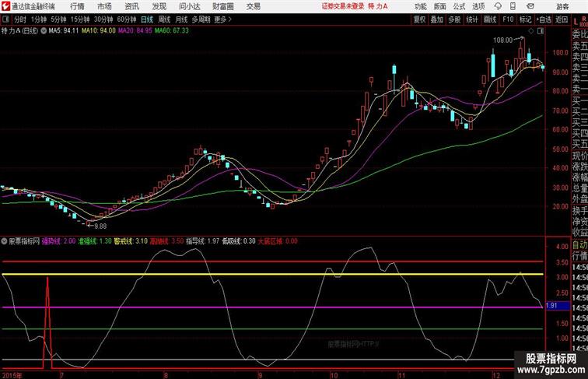
Task: Click the 指导线: 1.97 indicator label
Action: 202,241
